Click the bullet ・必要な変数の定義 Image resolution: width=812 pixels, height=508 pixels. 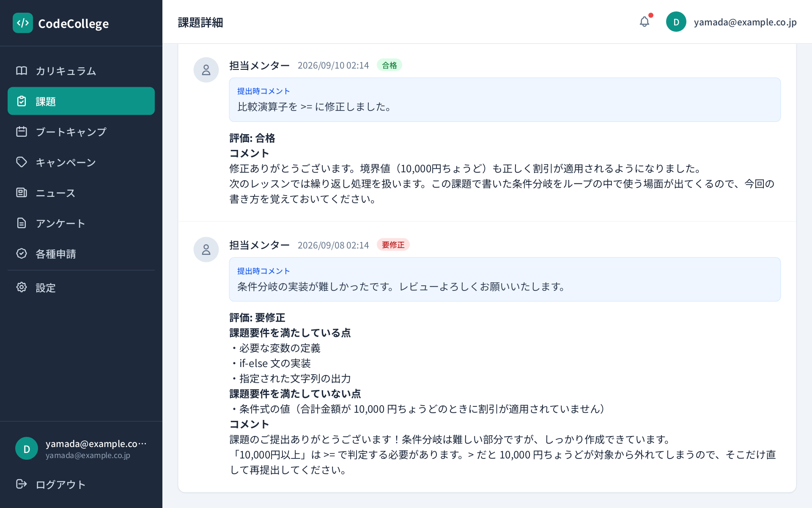click(x=275, y=348)
